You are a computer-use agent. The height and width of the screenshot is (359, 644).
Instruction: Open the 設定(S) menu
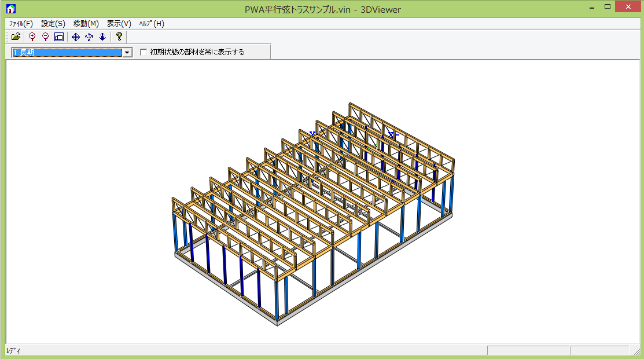[53, 24]
